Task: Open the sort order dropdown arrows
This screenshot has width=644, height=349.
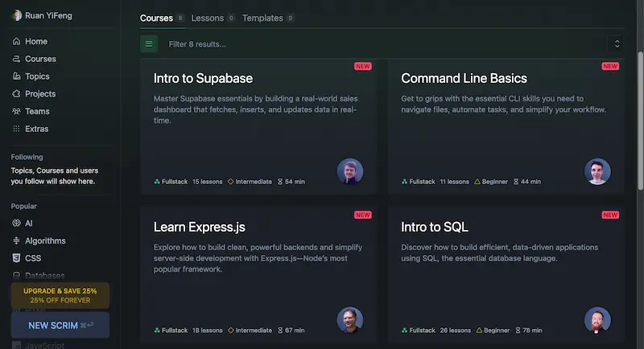Action: coord(617,44)
